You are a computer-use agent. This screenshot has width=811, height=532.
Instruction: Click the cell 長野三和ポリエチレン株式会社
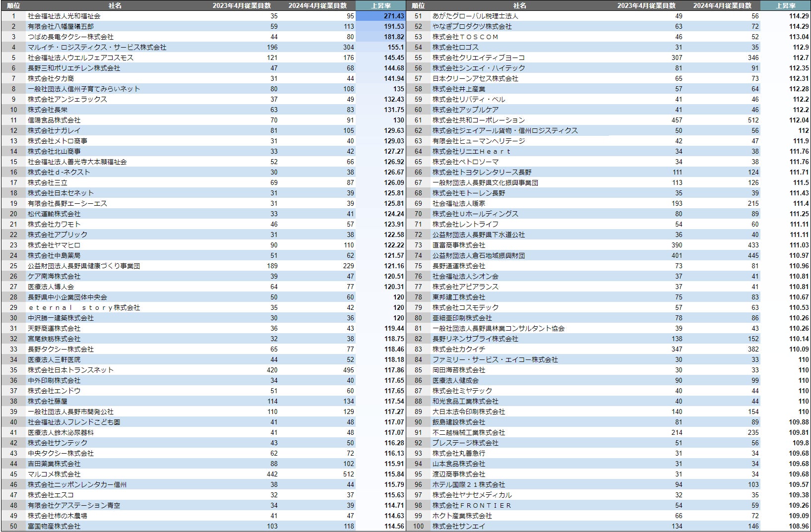click(74, 68)
